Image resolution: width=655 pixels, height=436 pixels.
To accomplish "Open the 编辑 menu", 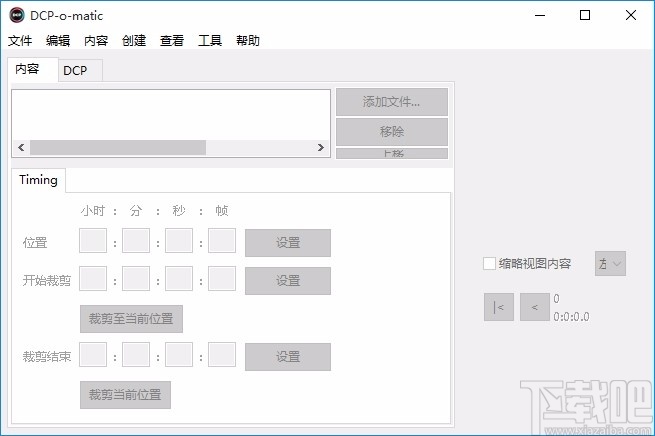I will 58,41.
